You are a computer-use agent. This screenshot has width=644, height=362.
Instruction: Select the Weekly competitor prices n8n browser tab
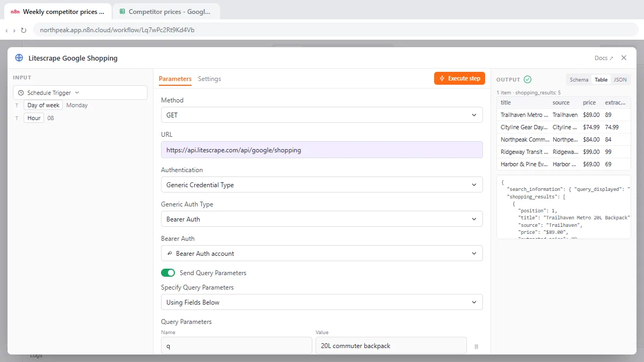58,11
